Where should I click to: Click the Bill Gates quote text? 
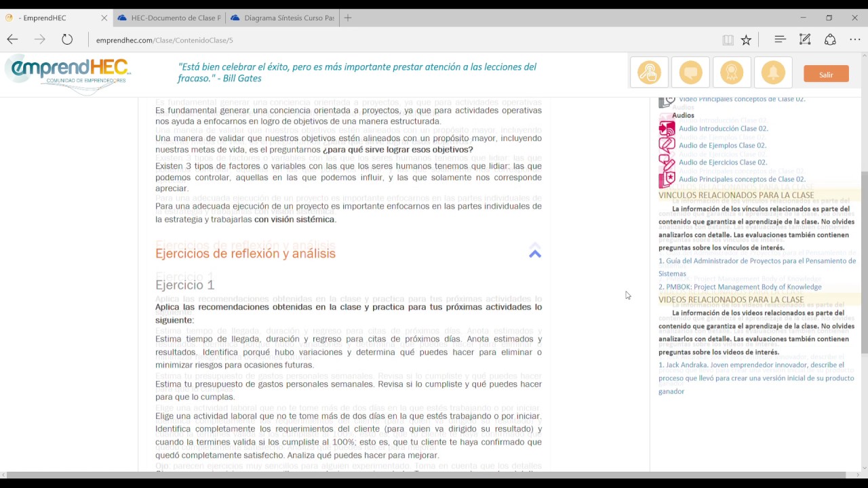coord(357,73)
